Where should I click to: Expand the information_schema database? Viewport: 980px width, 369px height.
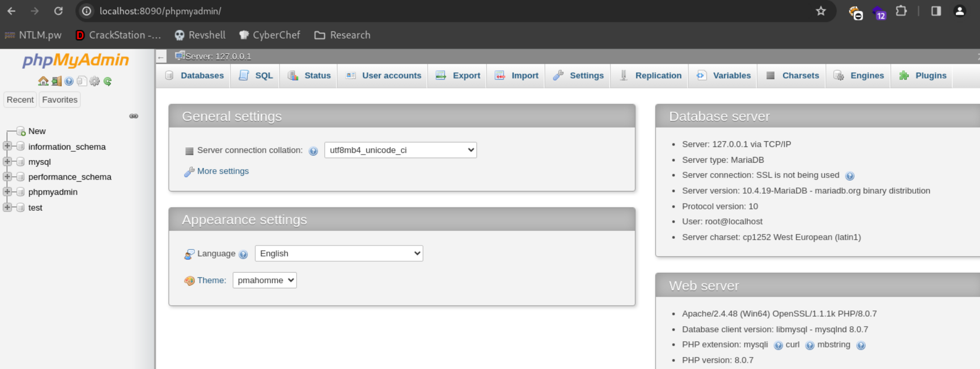[7, 146]
